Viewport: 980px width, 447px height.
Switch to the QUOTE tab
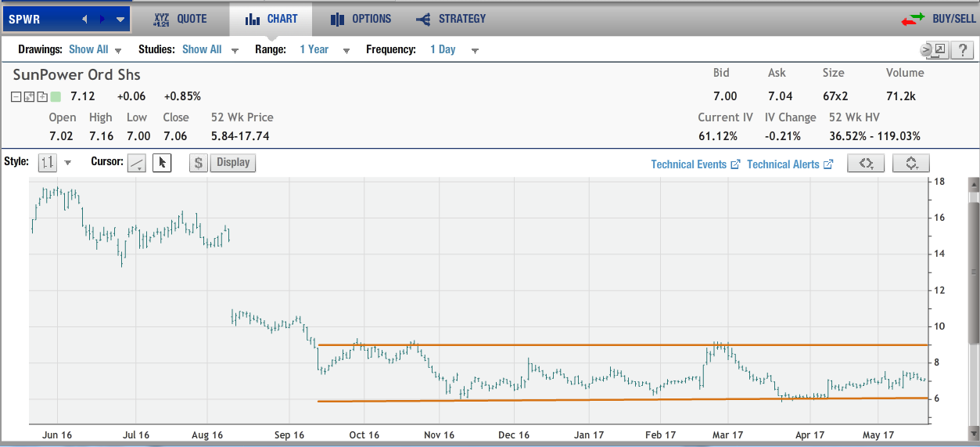[181, 19]
